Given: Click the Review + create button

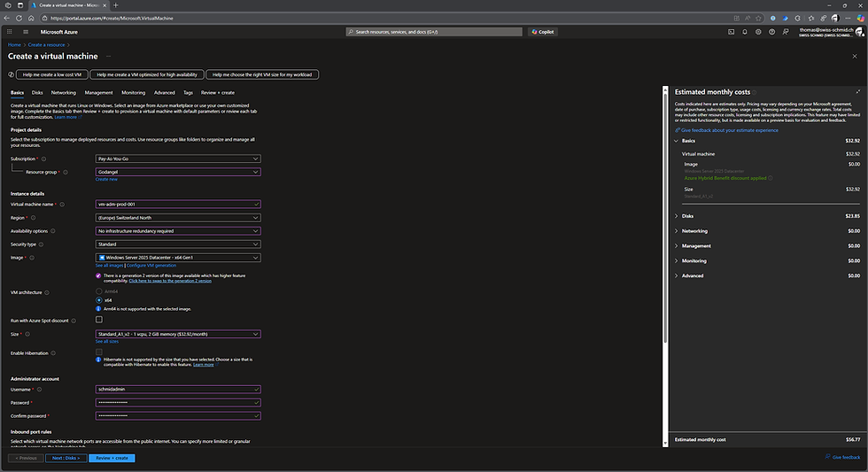Looking at the screenshot, I should click(112, 458).
